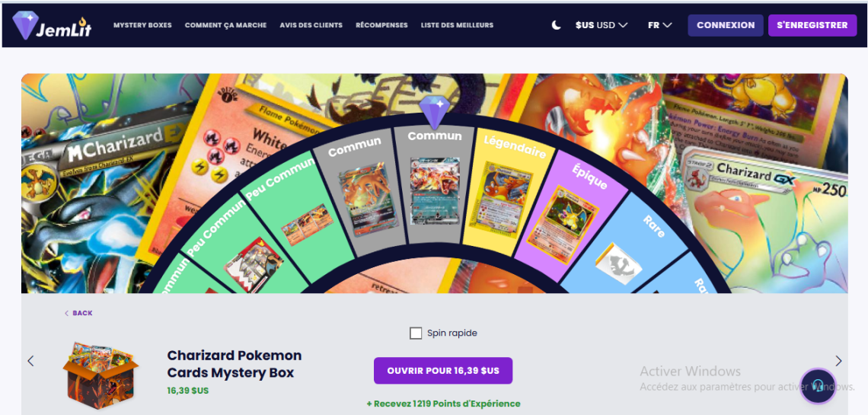Click the S'enregistrer button

[x=812, y=25]
